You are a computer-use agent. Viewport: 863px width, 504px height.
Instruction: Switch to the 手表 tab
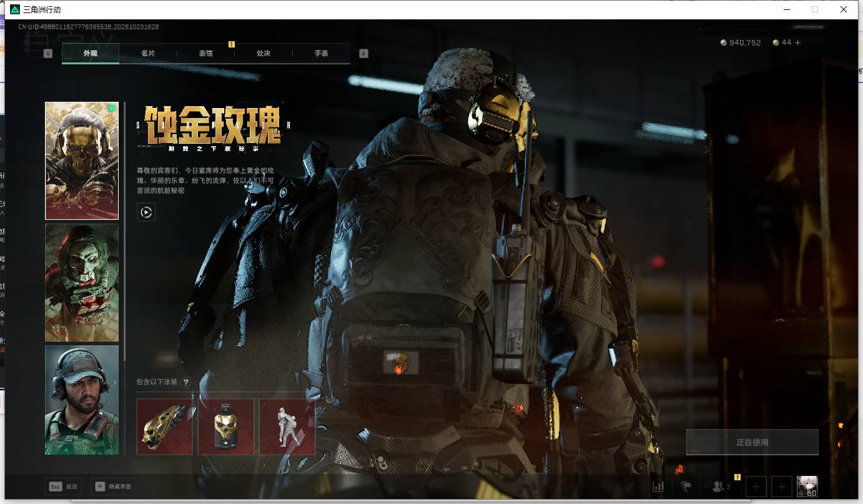click(x=322, y=54)
